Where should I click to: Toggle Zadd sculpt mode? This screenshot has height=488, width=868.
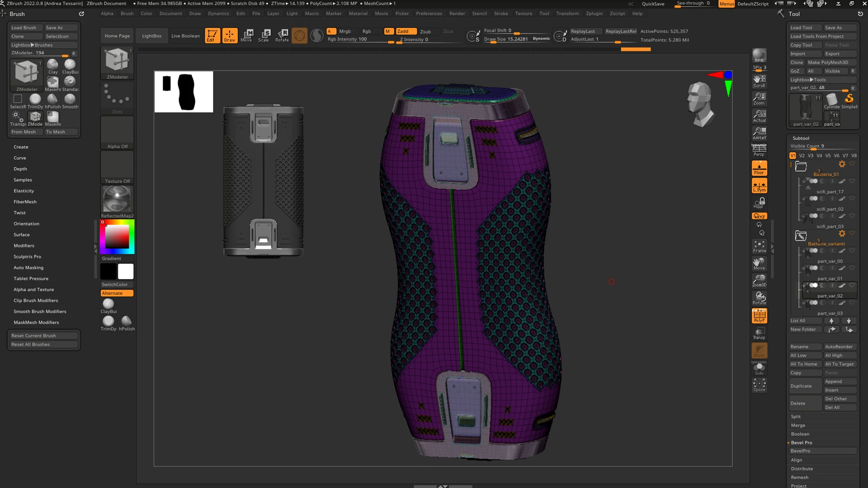point(406,31)
